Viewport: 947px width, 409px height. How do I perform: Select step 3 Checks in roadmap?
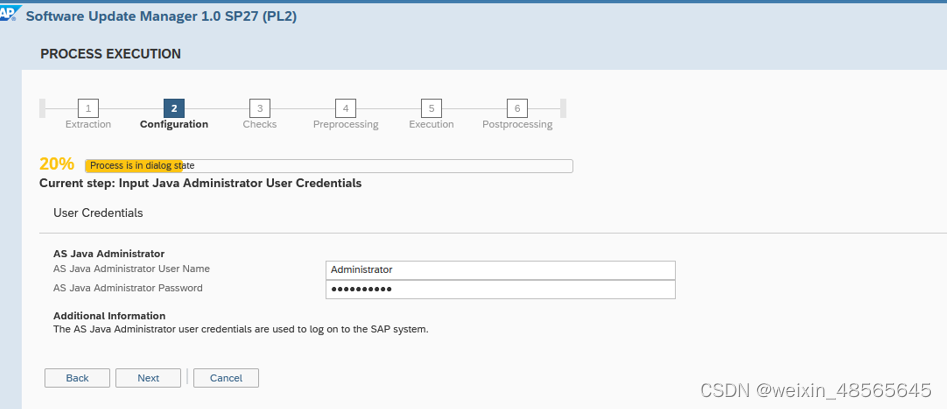[x=260, y=109]
